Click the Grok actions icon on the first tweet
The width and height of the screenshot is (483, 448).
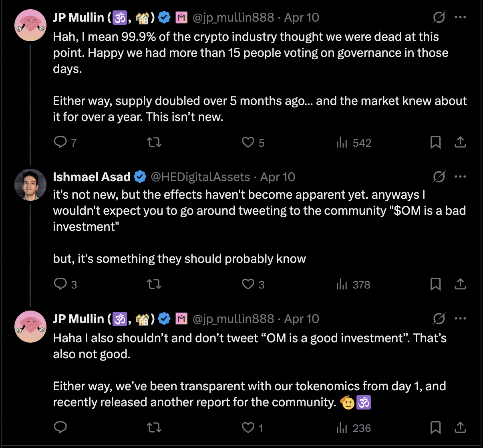point(439,17)
